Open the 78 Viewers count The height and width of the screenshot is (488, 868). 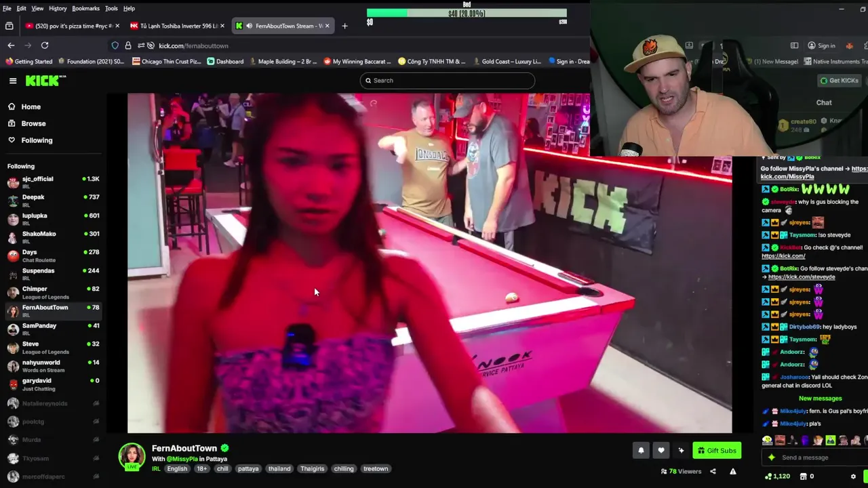[682, 471]
